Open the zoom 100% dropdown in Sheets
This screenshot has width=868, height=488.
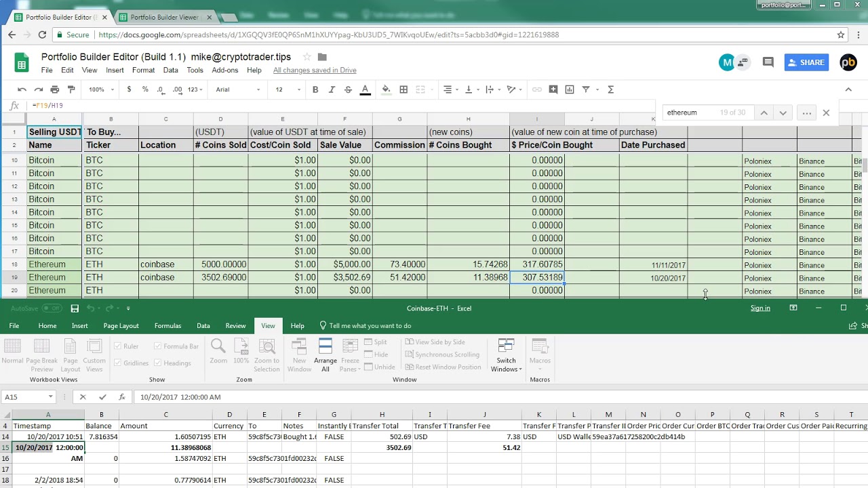tap(101, 89)
